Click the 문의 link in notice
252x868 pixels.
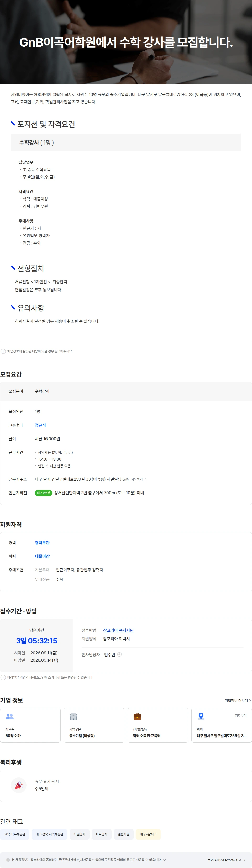tap(57, 351)
